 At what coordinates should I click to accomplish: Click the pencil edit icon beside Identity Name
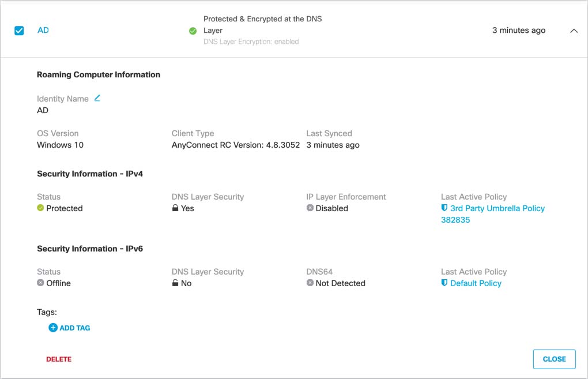97,98
